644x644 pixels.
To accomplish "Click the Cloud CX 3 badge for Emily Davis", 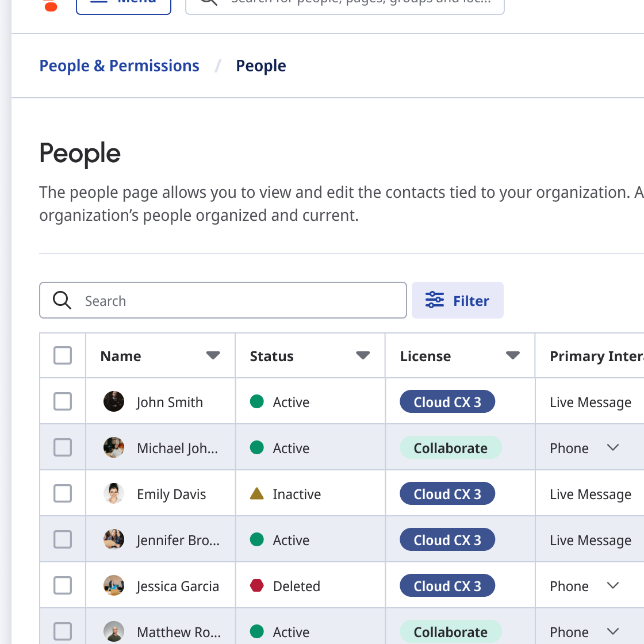I will click(x=447, y=494).
